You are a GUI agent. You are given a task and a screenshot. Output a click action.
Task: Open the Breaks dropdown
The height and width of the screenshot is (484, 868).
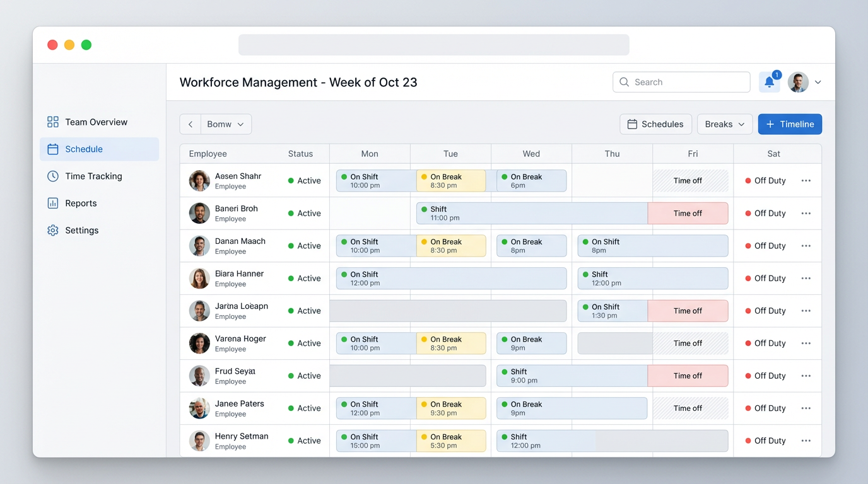(725, 124)
